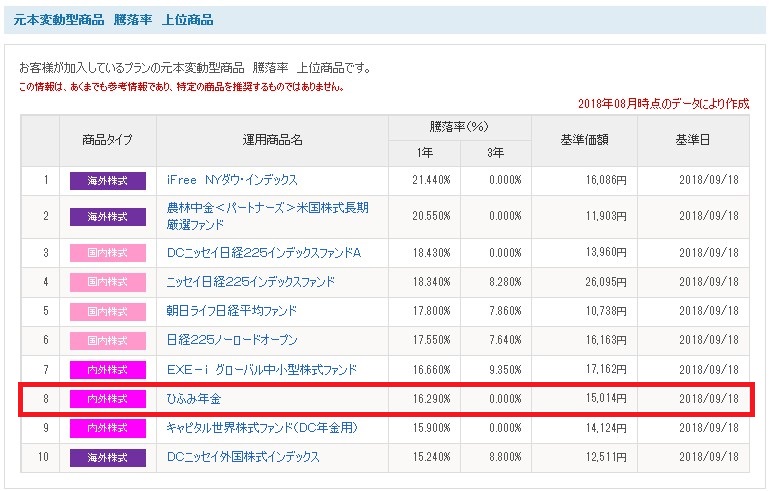This screenshot has height=491, width=769.
Task: Click the 運用商品名 column header
Action: pos(273,140)
